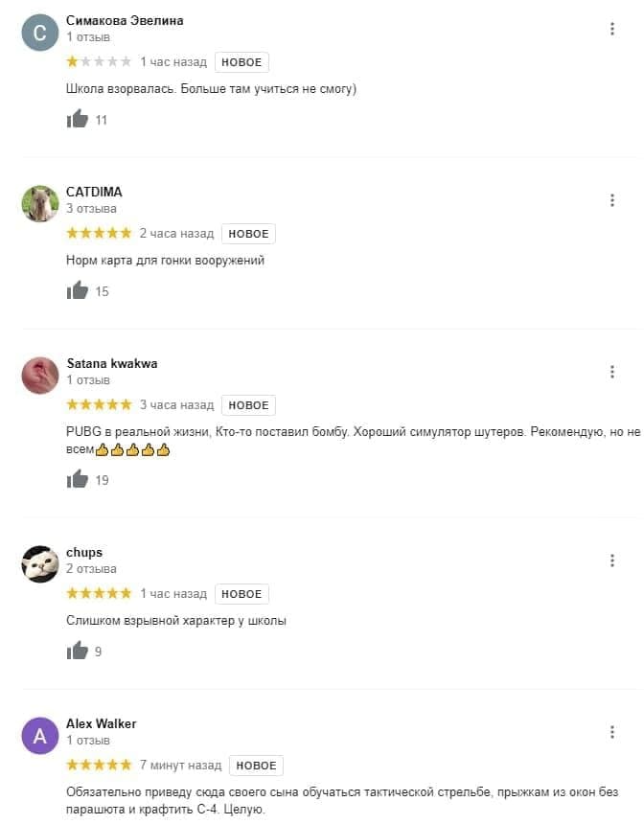
Task: Like Satana kwakwa's review with 19 likes
Action: click(78, 479)
